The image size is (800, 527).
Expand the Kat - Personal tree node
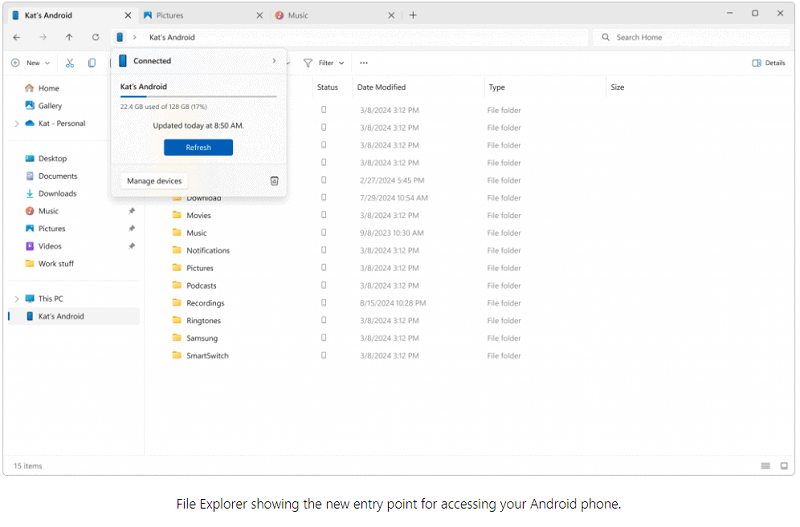16,123
